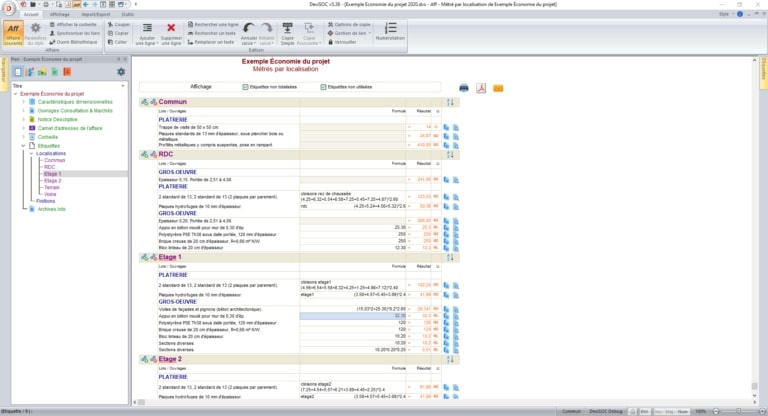This screenshot has height=416, width=768.
Task: Open panel settings gear in Plan pane
Action: coord(121,72)
